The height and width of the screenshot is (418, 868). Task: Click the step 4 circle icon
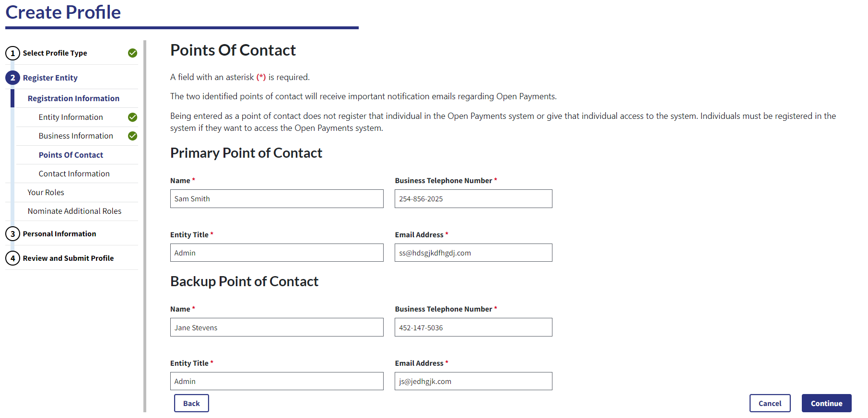(12, 258)
